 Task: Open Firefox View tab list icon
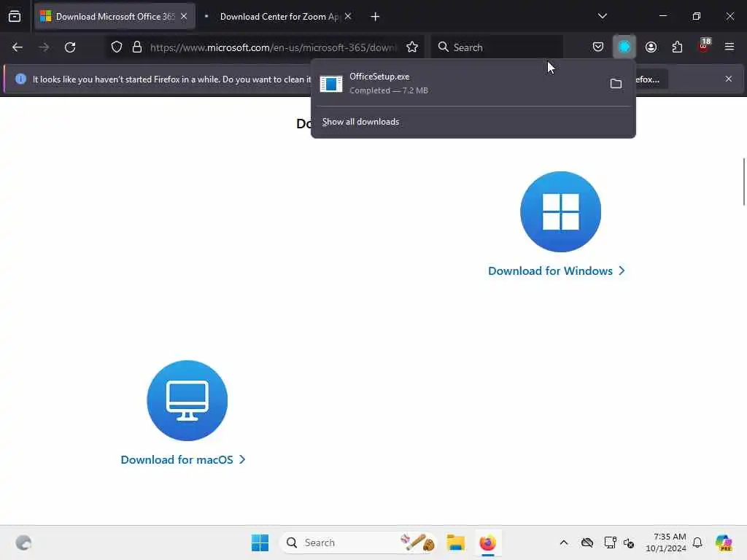pos(15,16)
